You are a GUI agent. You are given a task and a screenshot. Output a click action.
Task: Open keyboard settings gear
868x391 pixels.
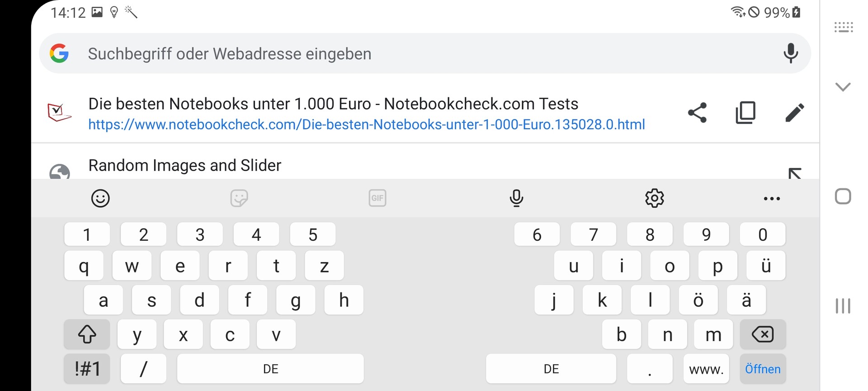click(x=654, y=198)
